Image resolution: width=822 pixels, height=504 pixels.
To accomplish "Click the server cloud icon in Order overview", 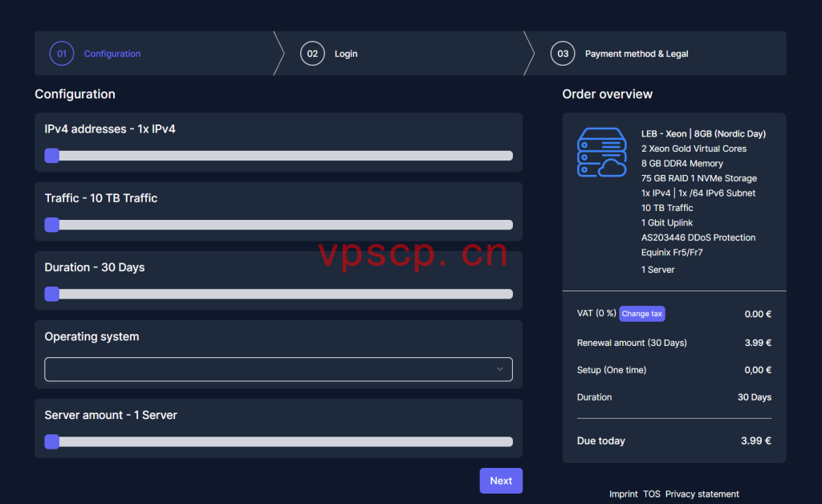I will point(602,152).
